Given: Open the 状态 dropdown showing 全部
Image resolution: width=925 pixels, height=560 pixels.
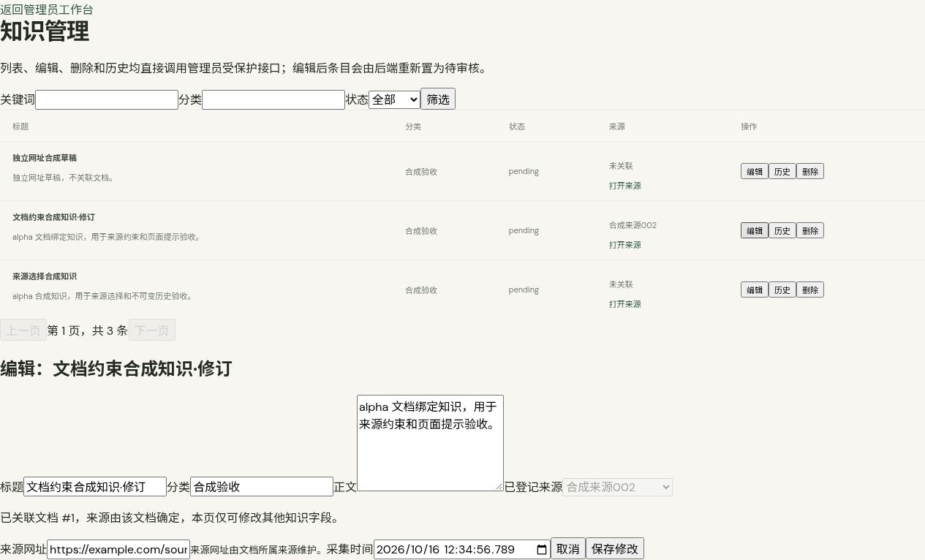Looking at the screenshot, I should [394, 99].
